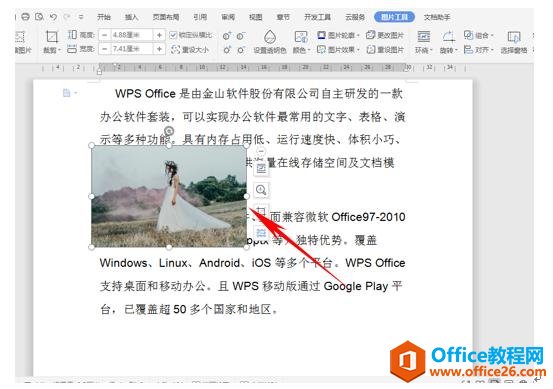Click the undo arrow icon
Image resolution: width=553 pixels, height=389 pixels.
[x=53, y=17]
